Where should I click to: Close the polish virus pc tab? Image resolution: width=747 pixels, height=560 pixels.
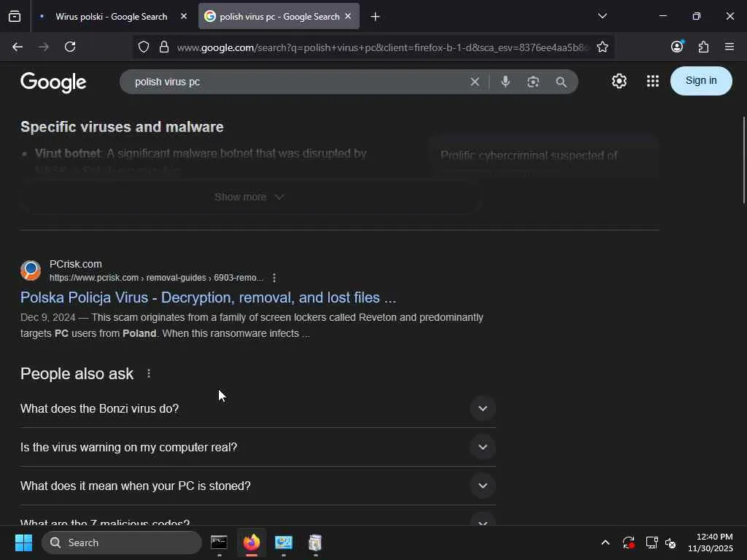(348, 16)
